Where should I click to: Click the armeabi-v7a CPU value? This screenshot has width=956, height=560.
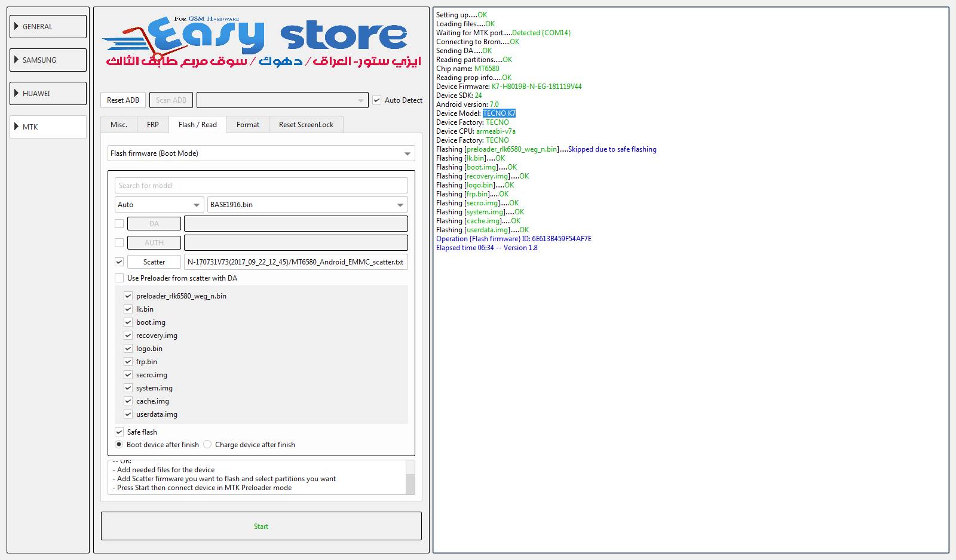[496, 131]
